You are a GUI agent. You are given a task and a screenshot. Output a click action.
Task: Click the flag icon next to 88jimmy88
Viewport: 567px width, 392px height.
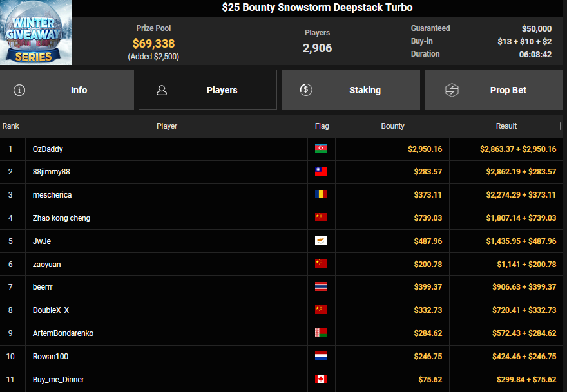321,172
